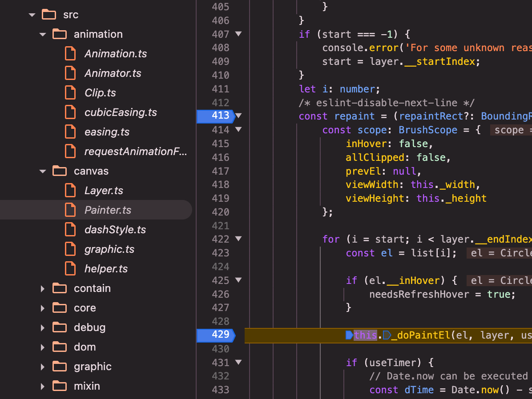Screen dimensions: 532x399
Task: Click the inline breakpoint marker before this
Action: tap(349, 335)
